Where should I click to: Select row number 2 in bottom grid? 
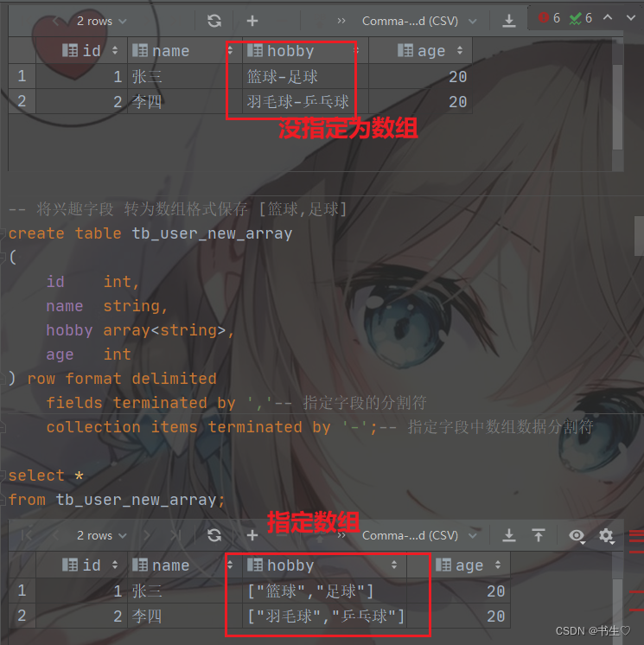pos(22,616)
